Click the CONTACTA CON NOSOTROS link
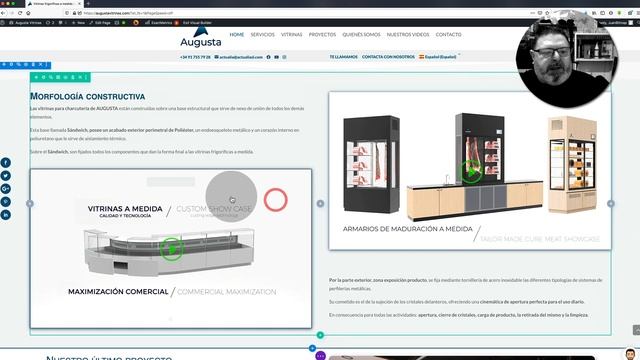 388,57
